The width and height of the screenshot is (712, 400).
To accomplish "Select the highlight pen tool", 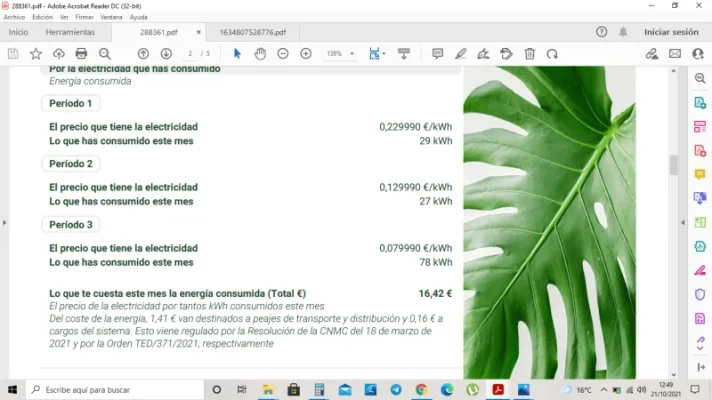I will pos(460,54).
